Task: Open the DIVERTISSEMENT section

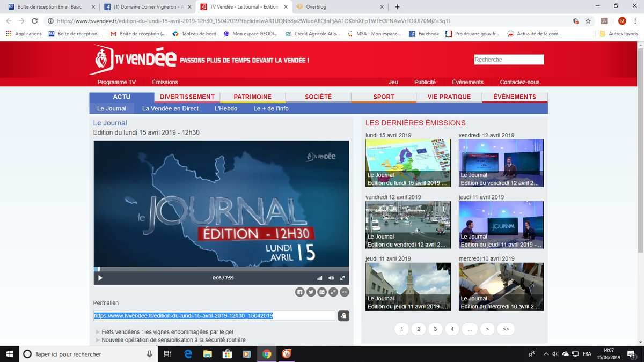Action: pos(187,97)
